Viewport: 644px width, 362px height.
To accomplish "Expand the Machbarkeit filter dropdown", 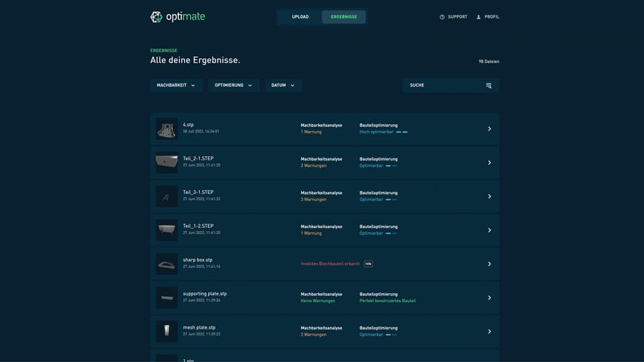I will [176, 85].
